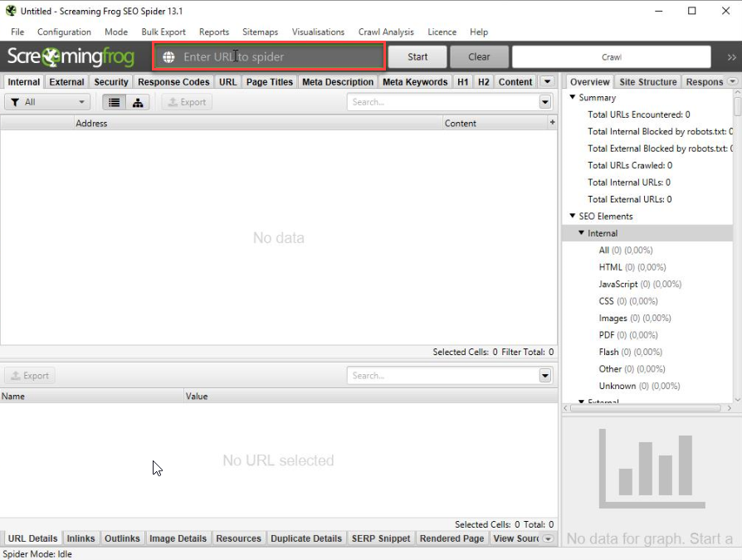Click the right panel horizontal scrollbar
The image size is (742, 560).
[647, 407]
